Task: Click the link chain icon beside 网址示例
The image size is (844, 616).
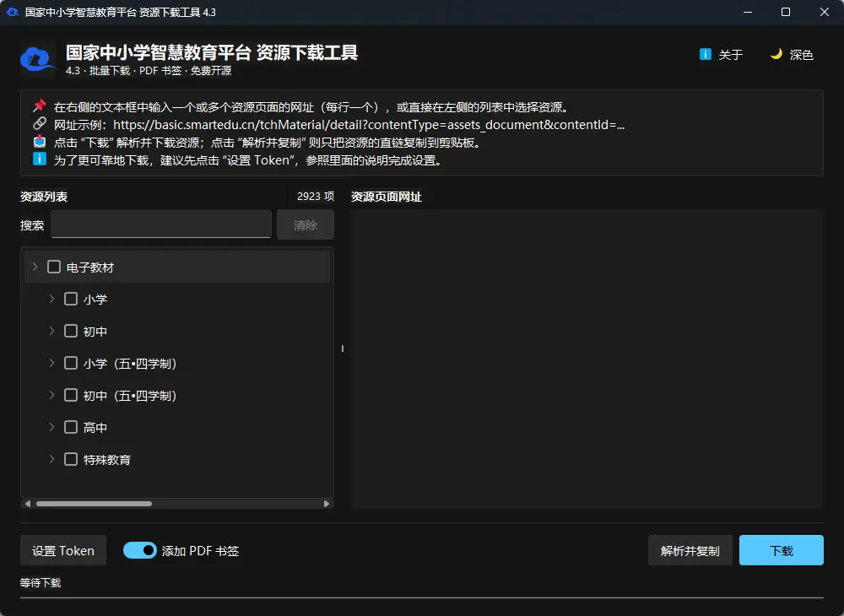Action: pyautogui.click(x=40, y=124)
